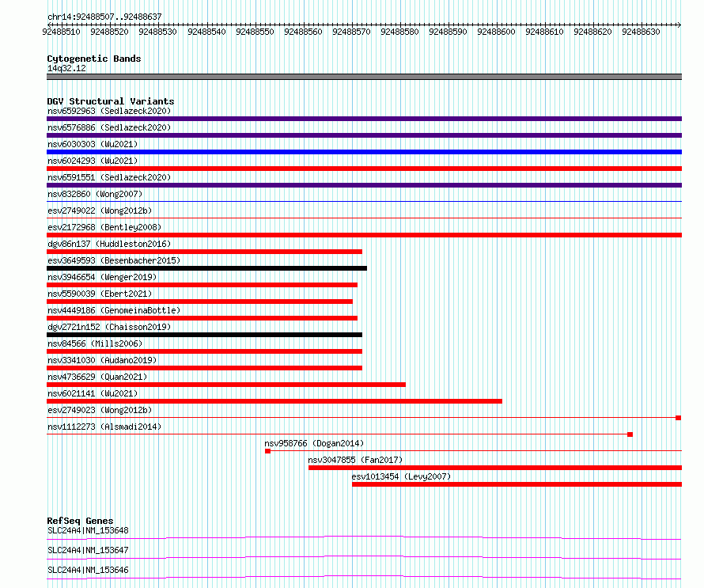The height and width of the screenshot is (588, 704).
Task: Click ruler position 92488630
Action: (x=641, y=32)
